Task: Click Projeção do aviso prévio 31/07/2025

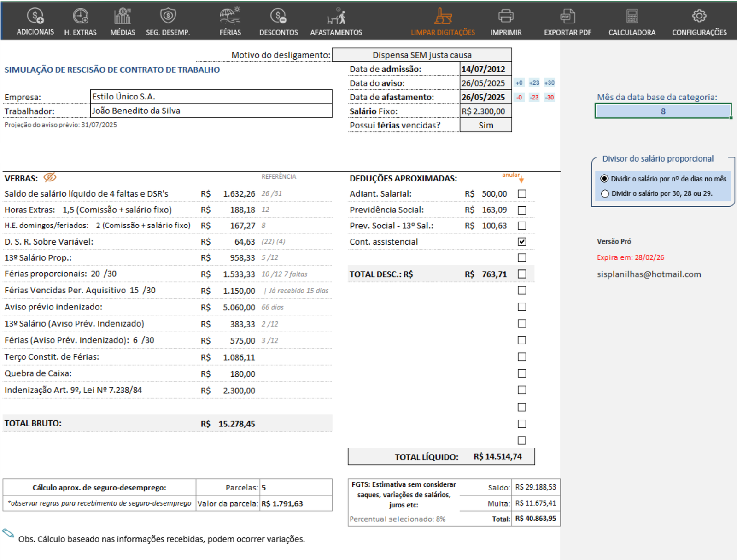Action: pos(61,125)
